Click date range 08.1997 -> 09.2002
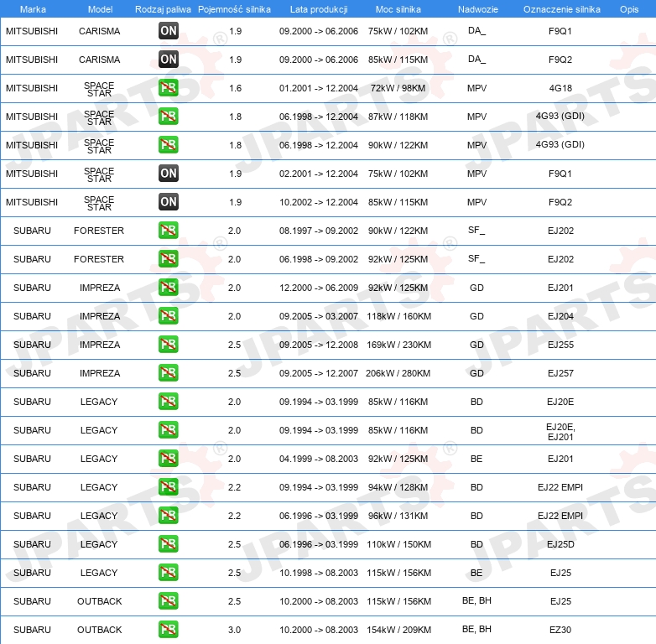The width and height of the screenshot is (656, 644). pyautogui.click(x=319, y=231)
